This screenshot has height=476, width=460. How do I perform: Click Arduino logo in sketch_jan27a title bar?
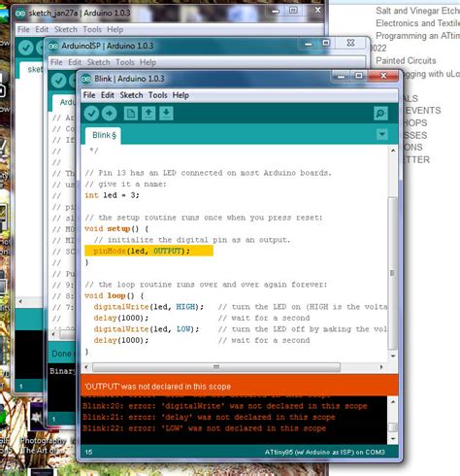pyautogui.click(x=20, y=14)
